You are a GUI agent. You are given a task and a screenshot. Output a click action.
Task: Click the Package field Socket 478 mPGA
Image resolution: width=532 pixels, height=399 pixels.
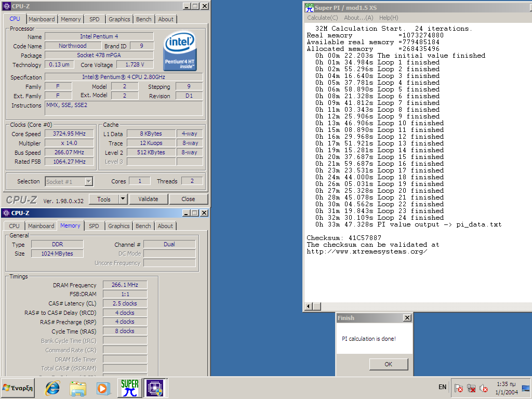[99, 55]
